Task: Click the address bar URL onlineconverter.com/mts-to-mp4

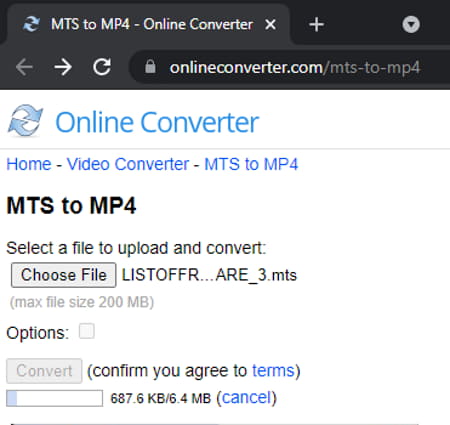Action: [295, 68]
